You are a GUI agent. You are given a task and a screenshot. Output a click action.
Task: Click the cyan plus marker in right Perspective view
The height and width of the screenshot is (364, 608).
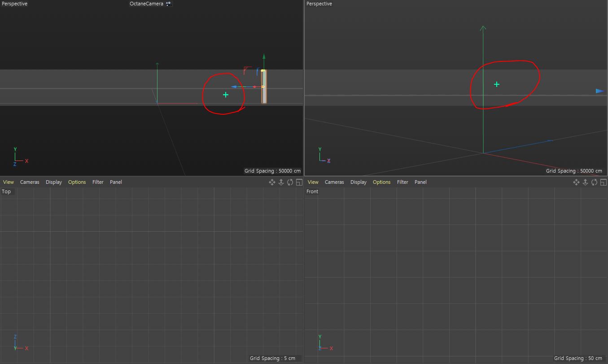click(x=497, y=84)
